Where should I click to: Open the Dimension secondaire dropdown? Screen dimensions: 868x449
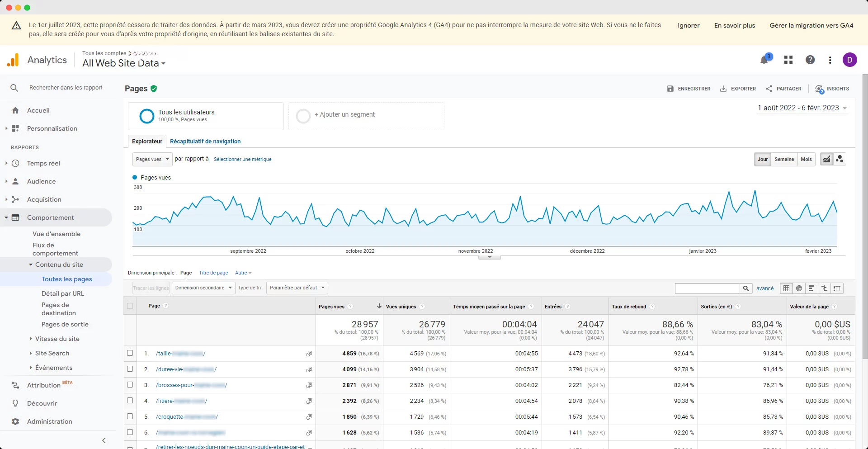pyautogui.click(x=204, y=288)
